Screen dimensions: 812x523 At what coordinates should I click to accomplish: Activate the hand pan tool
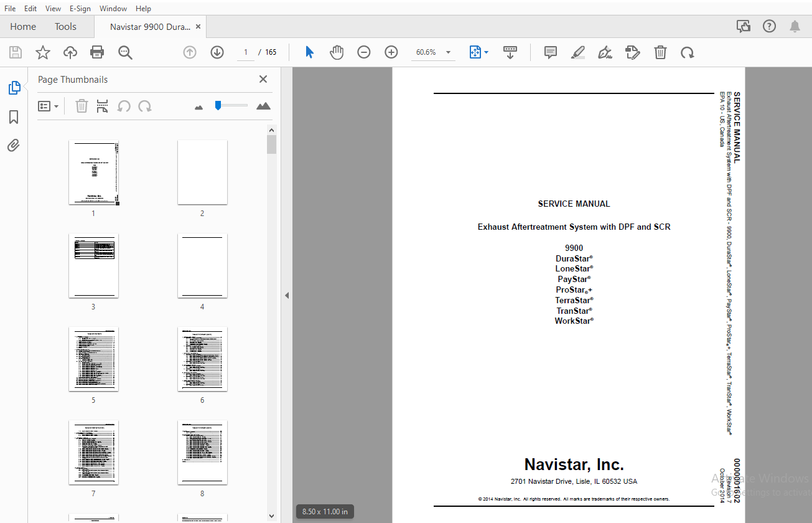pos(337,52)
